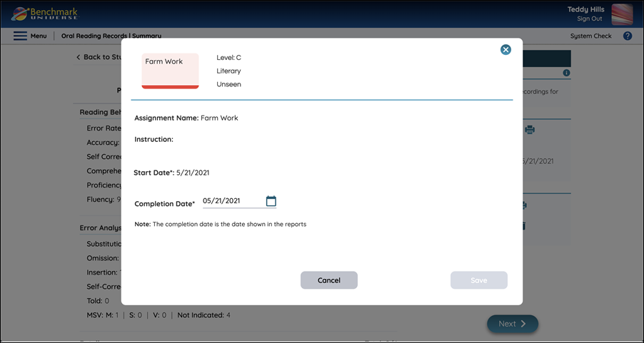Close the Farm Work dialog
This screenshot has height=343, width=644.
pos(505,50)
